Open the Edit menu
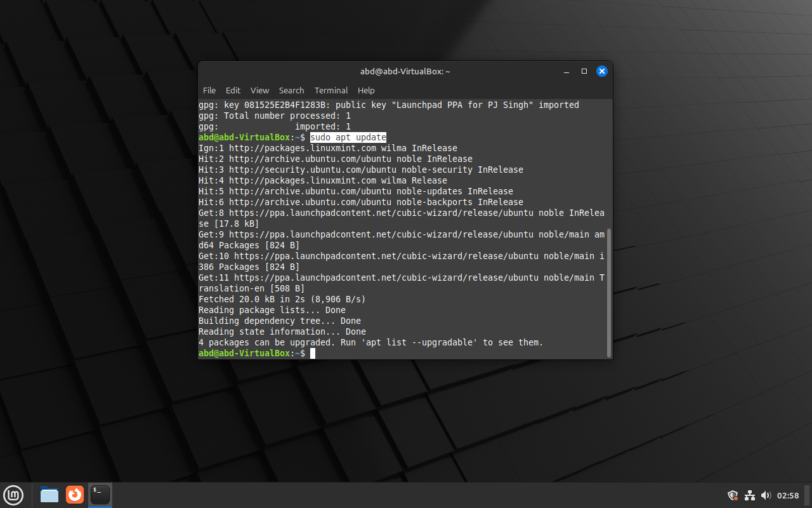 pos(233,90)
